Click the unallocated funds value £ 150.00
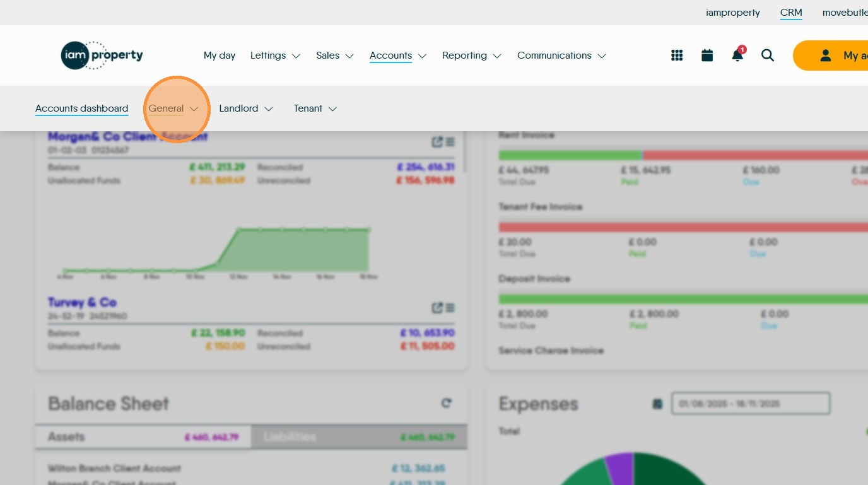Screen dimensions: 868x485 (x=225, y=346)
